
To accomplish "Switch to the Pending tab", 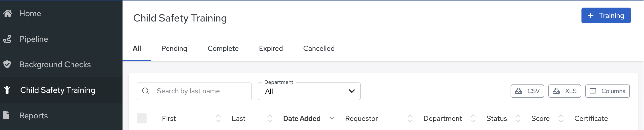I will click(174, 48).
